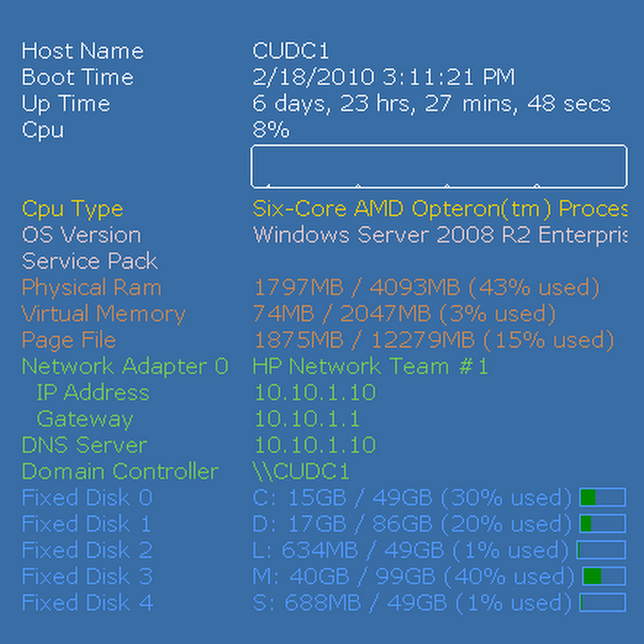Select the S: drive usage bar
Screen dimensions: 644x644
coord(602,603)
